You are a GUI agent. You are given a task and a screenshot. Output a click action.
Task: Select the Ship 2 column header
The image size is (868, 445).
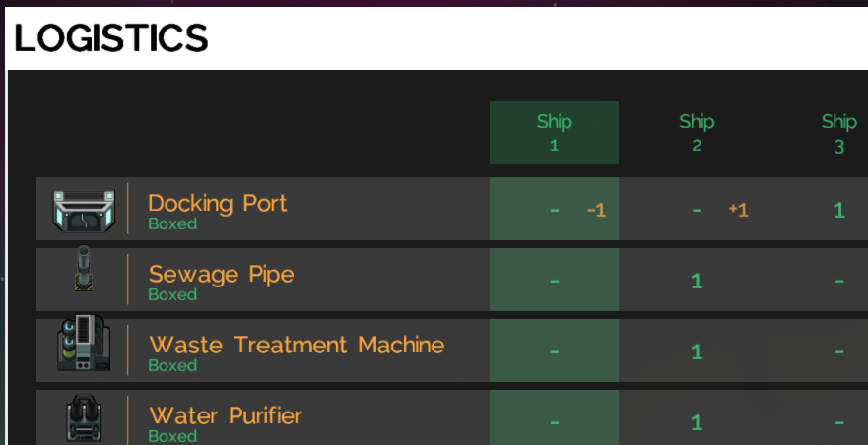point(697,133)
